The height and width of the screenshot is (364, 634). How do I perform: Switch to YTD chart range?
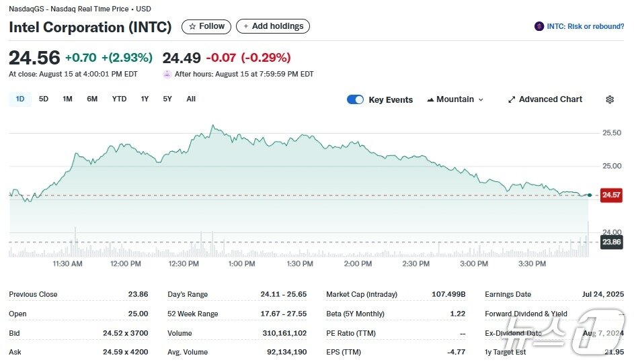(x=119, y=99)
